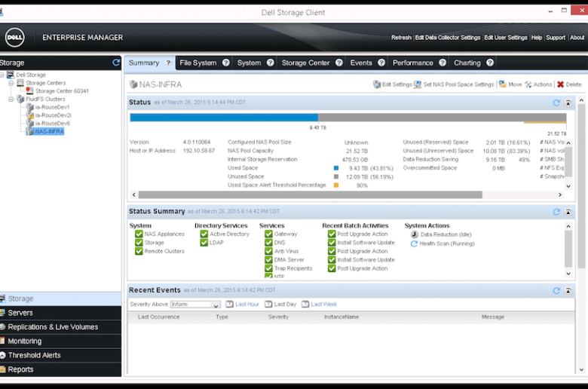
Task: Click Active Directory status checkmark
Action: 204,234
